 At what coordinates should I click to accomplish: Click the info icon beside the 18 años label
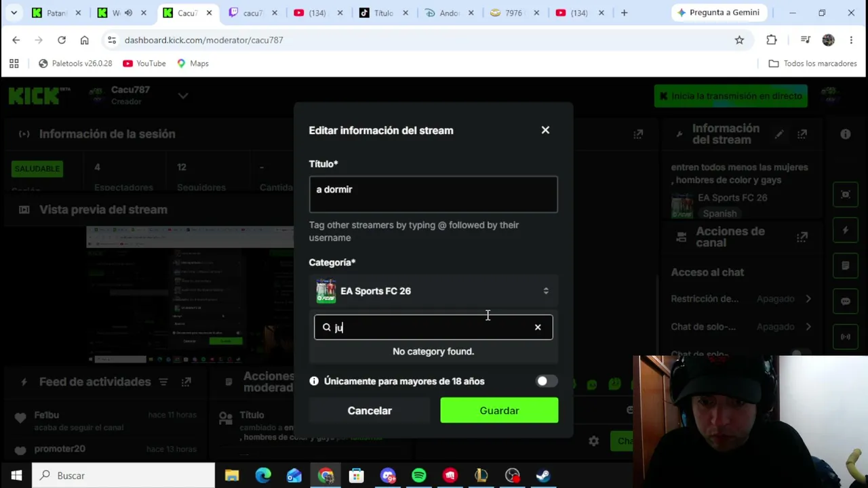(x=314, y=381)
